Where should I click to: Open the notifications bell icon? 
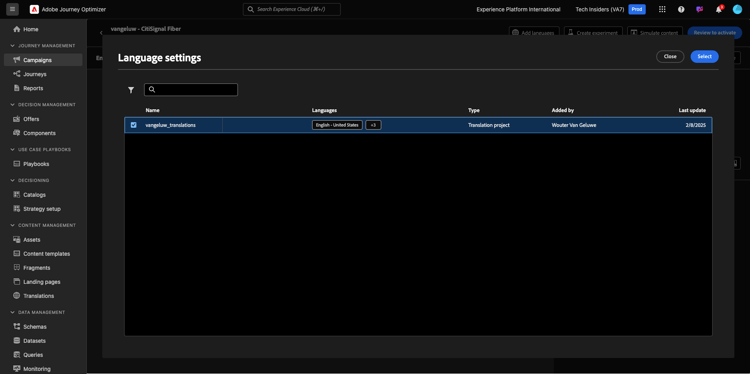[x=718, y=9]
